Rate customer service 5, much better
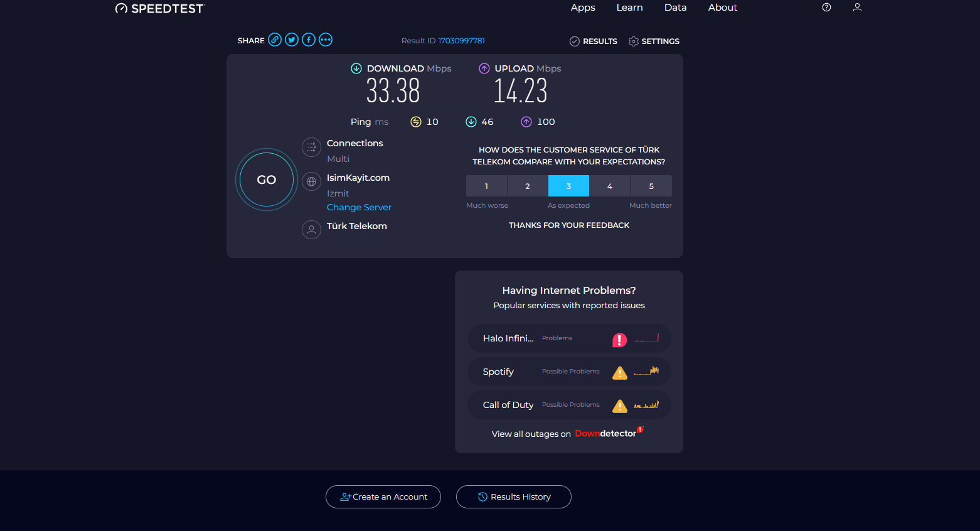 click(651, 186)
